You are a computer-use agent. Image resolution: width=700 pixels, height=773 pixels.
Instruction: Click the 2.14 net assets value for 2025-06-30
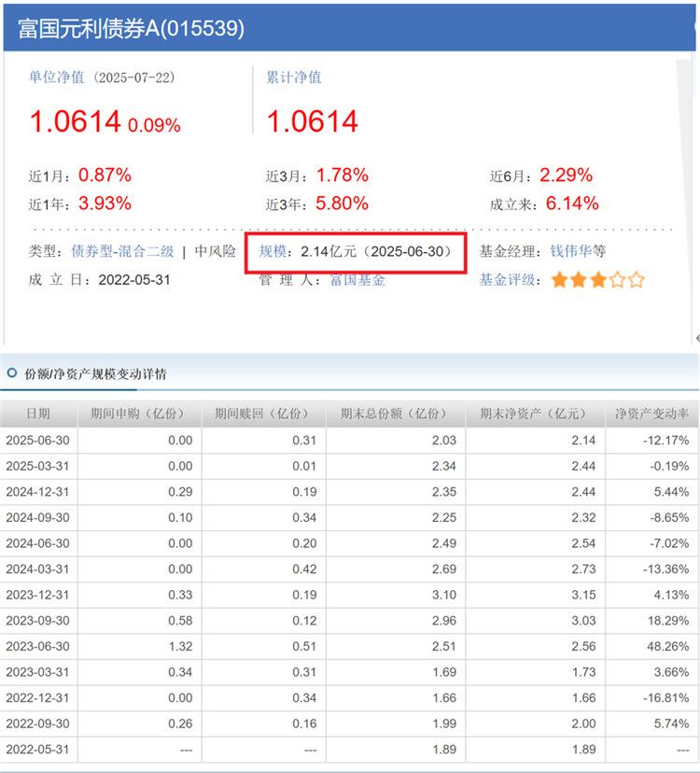[583, 441]
